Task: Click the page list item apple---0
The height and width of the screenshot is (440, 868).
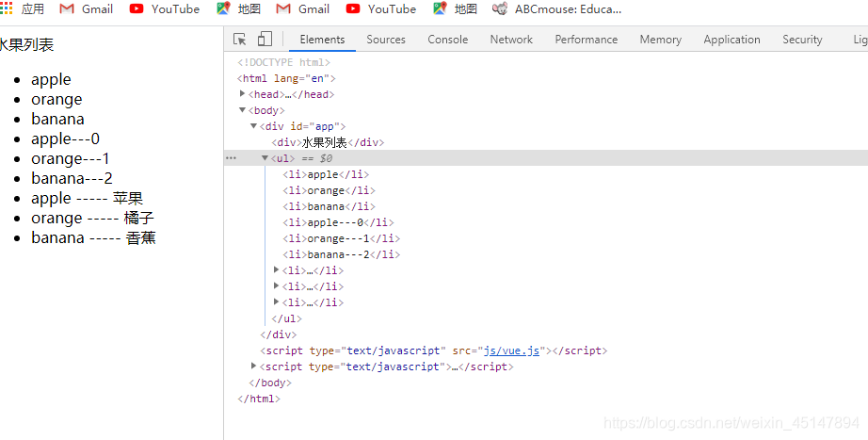Action: [x=65, y=139]
